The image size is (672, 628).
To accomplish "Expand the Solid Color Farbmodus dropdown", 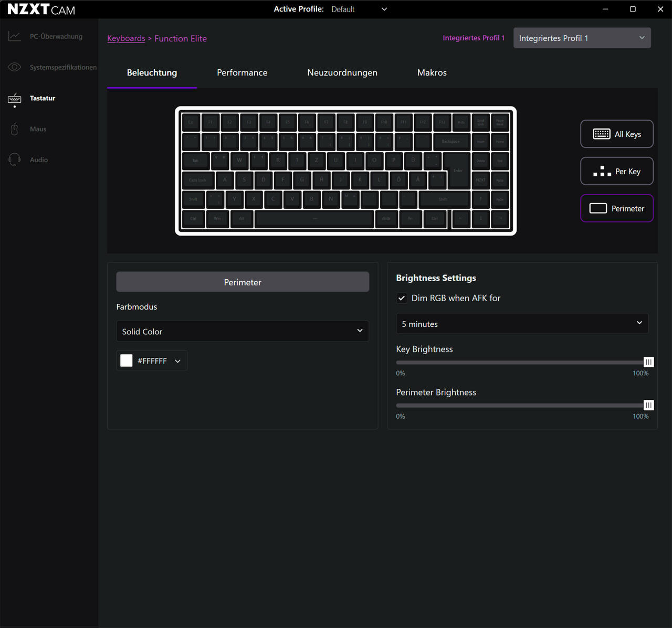I will click(242, 332).
